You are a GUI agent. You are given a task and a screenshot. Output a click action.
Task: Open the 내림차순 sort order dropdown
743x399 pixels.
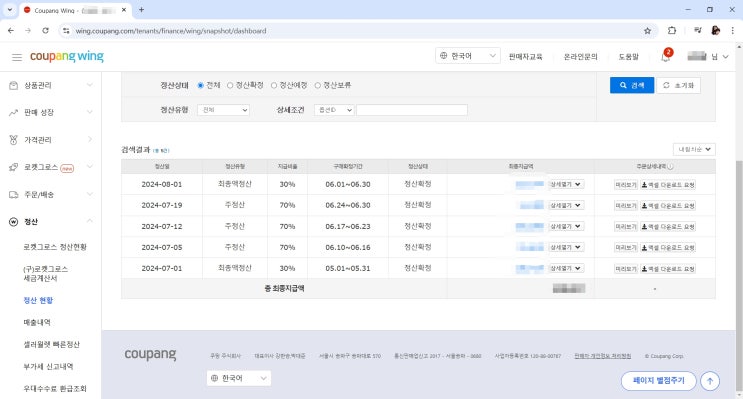pyautogui.click(x=694, y=149)
